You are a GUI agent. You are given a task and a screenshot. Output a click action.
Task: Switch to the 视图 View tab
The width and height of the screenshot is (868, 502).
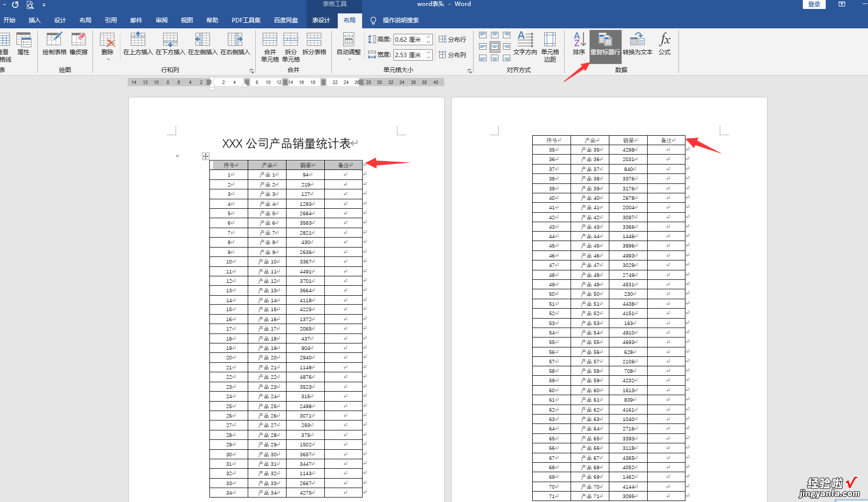pyautogui.click(x=187, y=20)
